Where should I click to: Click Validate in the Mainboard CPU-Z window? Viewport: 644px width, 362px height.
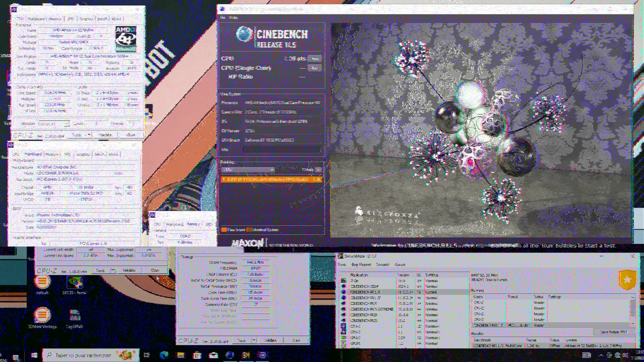[129, 270]
